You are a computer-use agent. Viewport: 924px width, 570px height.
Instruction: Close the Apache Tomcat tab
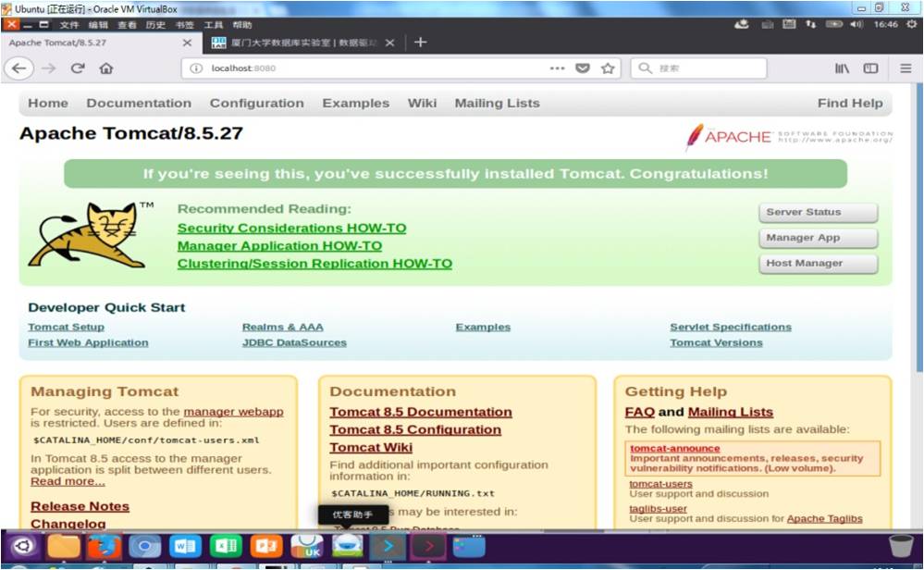coord(187,43)
